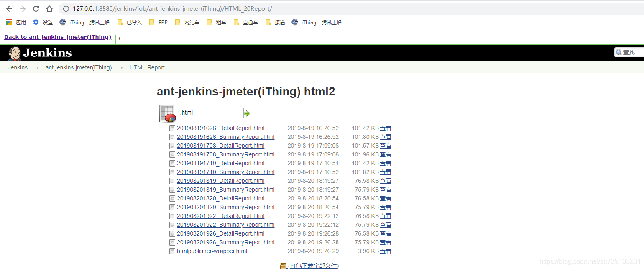
Task: Open the 已导入 bookmark folder
Action: (130, 22)
